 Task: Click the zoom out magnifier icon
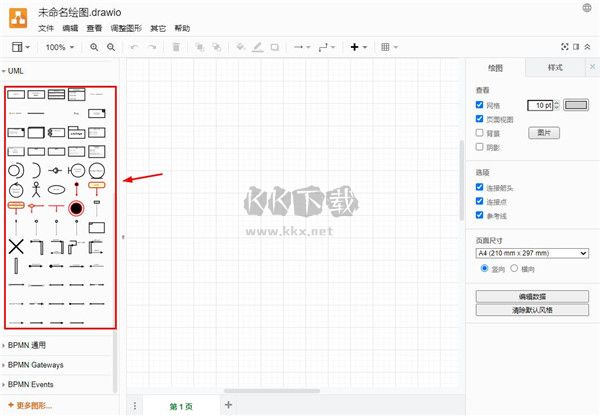[111, 47]
